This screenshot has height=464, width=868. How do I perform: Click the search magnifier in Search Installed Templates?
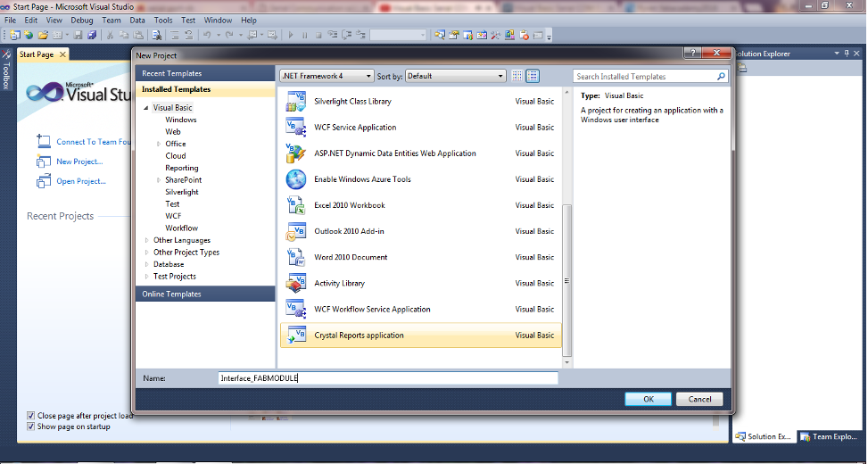coord(721,77)
